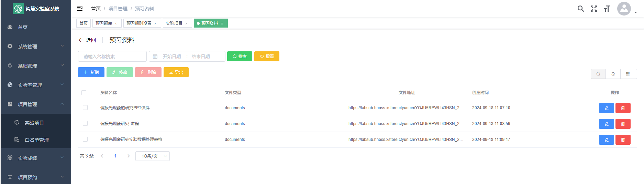The image size is (644, 184).
Task: Click the 请输入名称搜索 input field
Action: [x=112, y=57]
